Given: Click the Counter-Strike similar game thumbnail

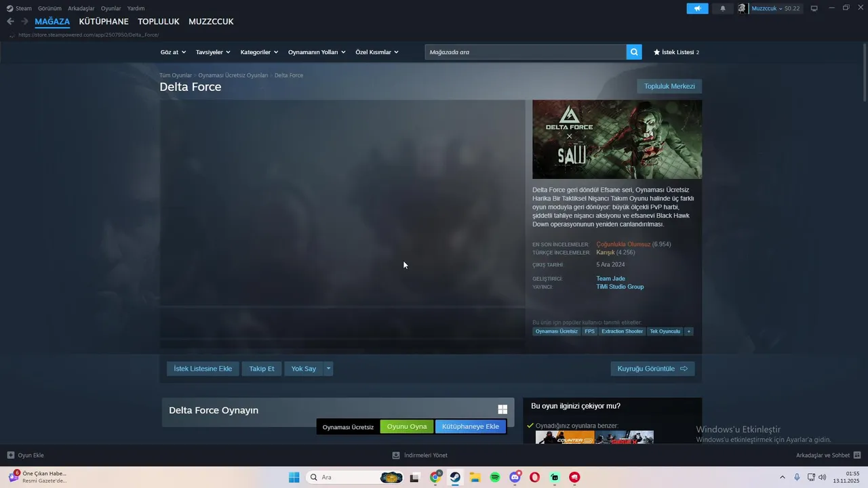Looking at the screenshot, I should (x=565, y=437).
